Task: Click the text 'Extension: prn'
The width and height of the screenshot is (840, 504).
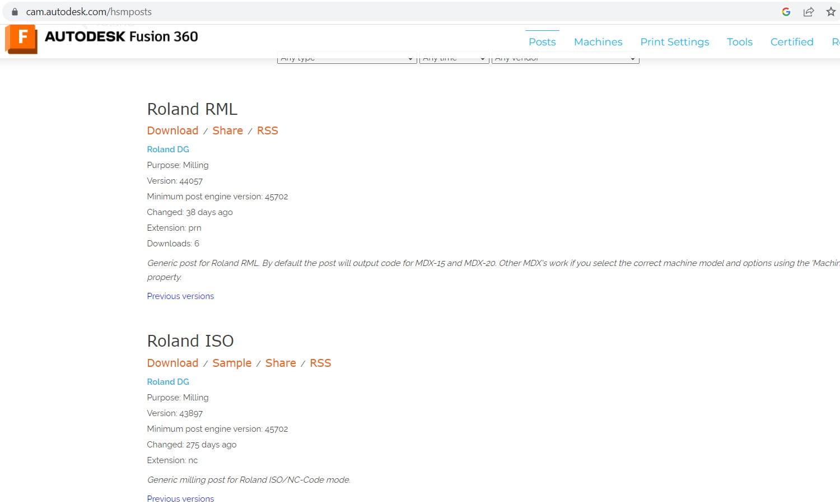Action: pyautogui.click(x=174, y=228)
